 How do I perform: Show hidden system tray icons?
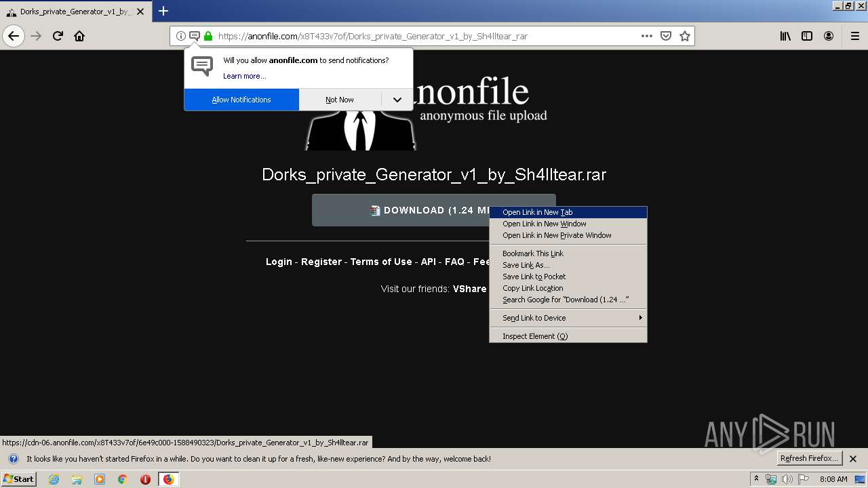point(756,479)
